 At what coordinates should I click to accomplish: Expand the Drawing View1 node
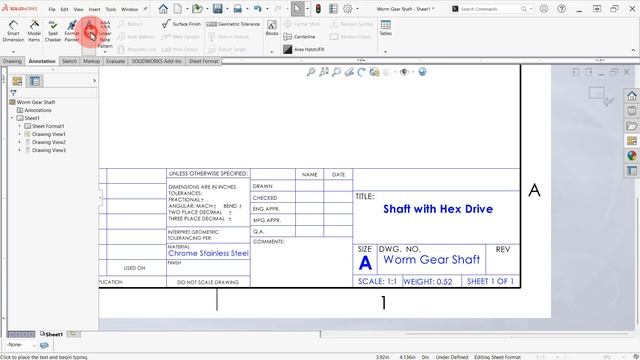19,134
